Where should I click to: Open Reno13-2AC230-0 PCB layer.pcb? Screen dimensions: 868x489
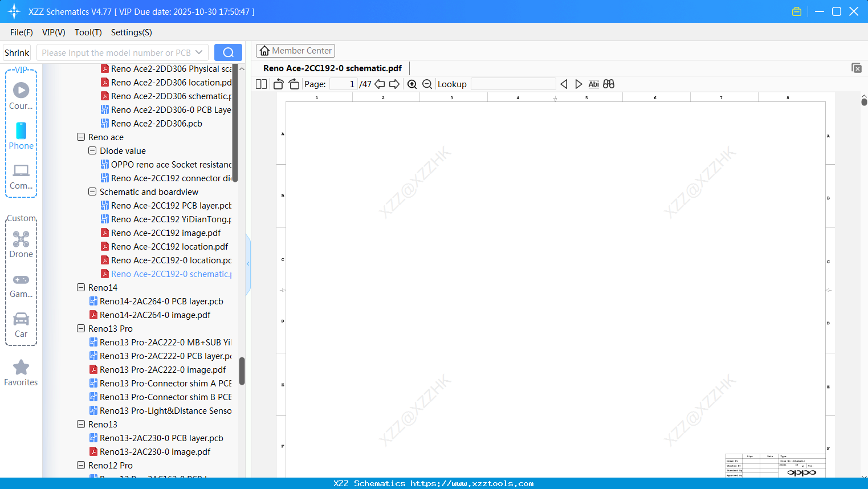coord(156,438)
